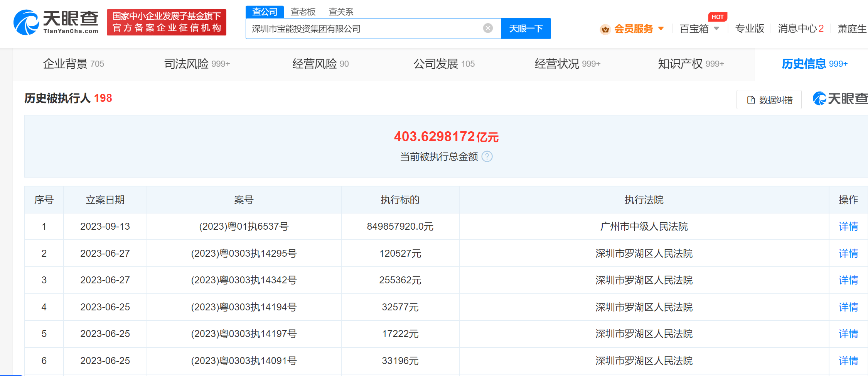Switch to the 查老板 search tab
Viewport: 868px width, 376px height.
click(x=303, y=12)
